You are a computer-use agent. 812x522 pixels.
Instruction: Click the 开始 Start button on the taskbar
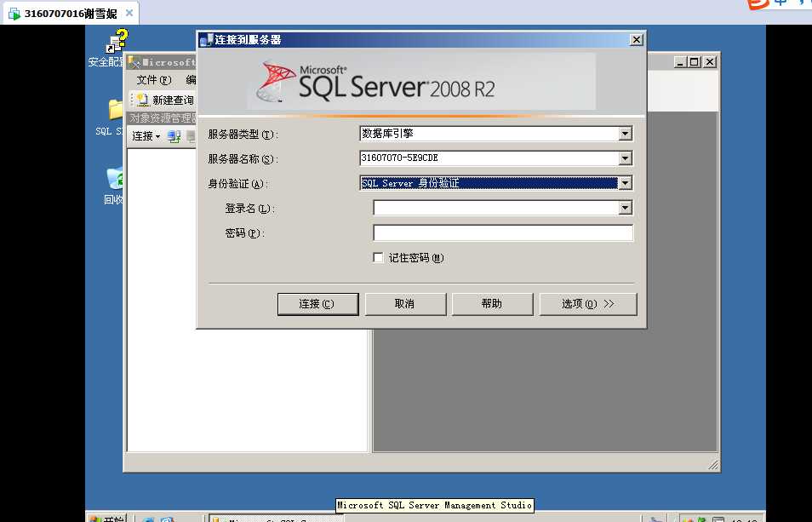(106, 518)
